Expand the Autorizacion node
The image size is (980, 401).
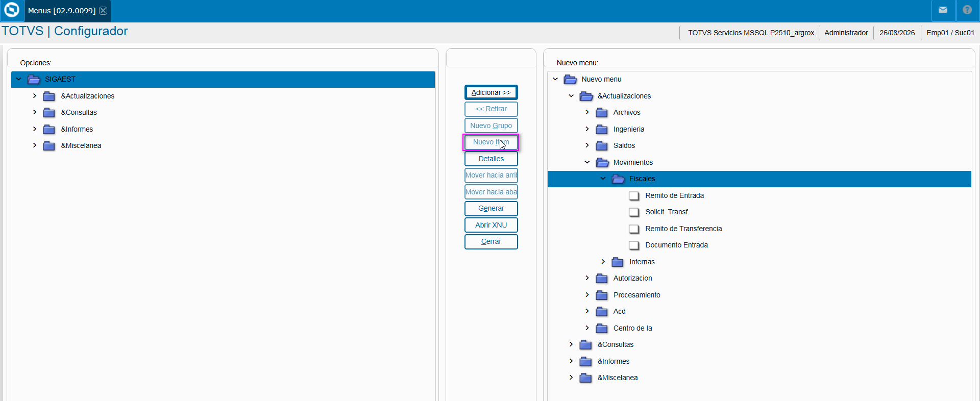pyautogui.click(x=587, y=278)
